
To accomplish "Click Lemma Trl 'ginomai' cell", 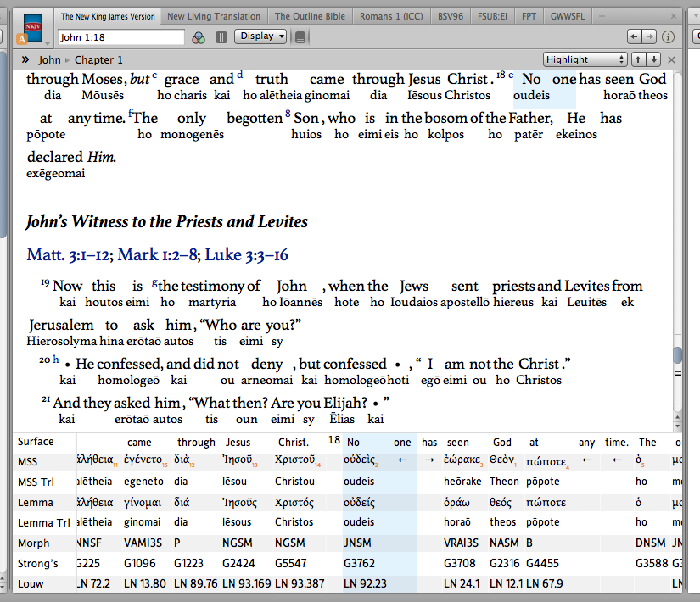I will tap(142, 522).
